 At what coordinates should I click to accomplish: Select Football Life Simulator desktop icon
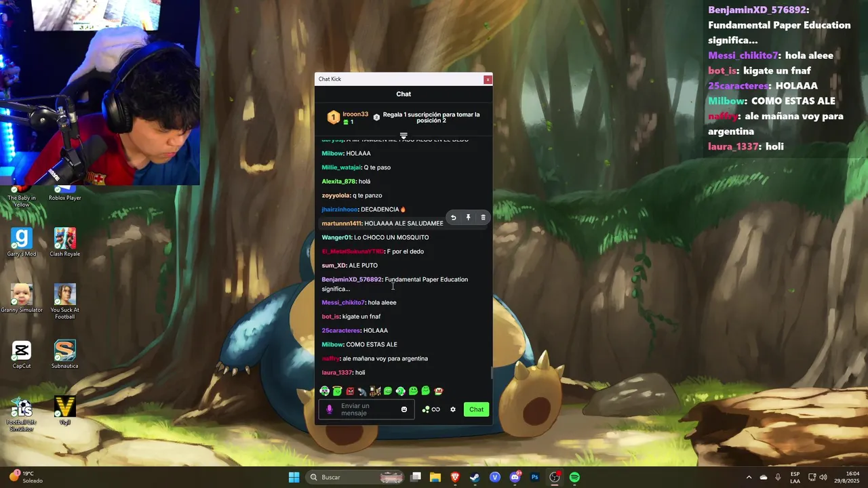[22, 414]
